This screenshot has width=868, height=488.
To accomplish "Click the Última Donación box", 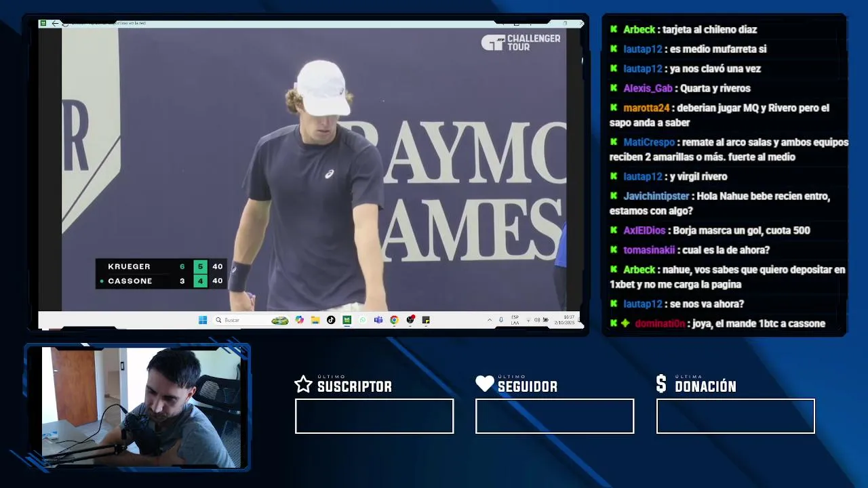I will pos(736,416).
